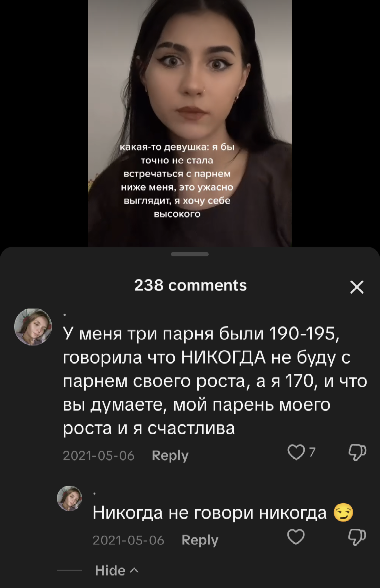Dislike the reply 'Никогда не говори никогда'
The image size is (380, 588).
coord(357,537)
